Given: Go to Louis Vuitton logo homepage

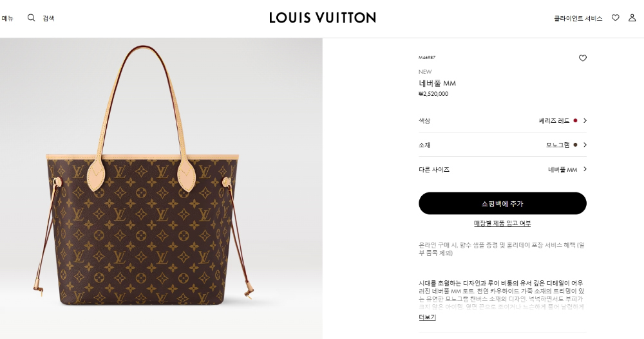Looking at the screenshot, I should pyautogui.click(x=323, y=17).
